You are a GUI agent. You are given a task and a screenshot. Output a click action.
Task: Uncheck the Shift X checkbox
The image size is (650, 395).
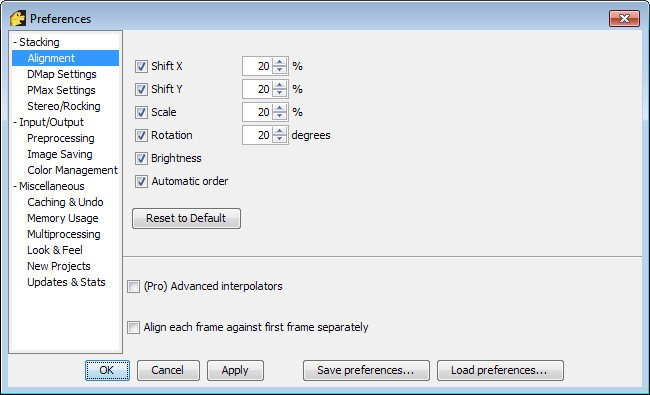[x=141, y=66]
